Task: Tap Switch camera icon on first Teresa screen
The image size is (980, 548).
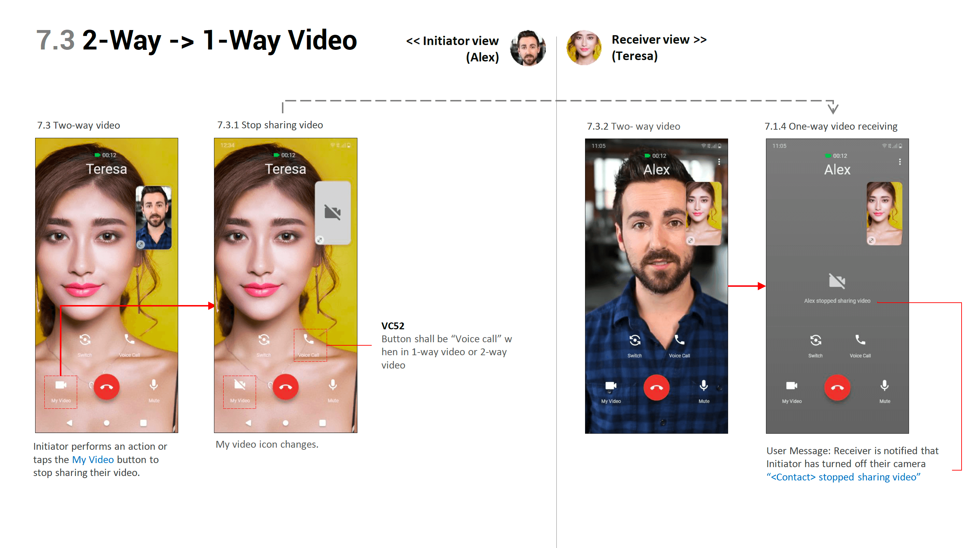Action: coord(85,340)
